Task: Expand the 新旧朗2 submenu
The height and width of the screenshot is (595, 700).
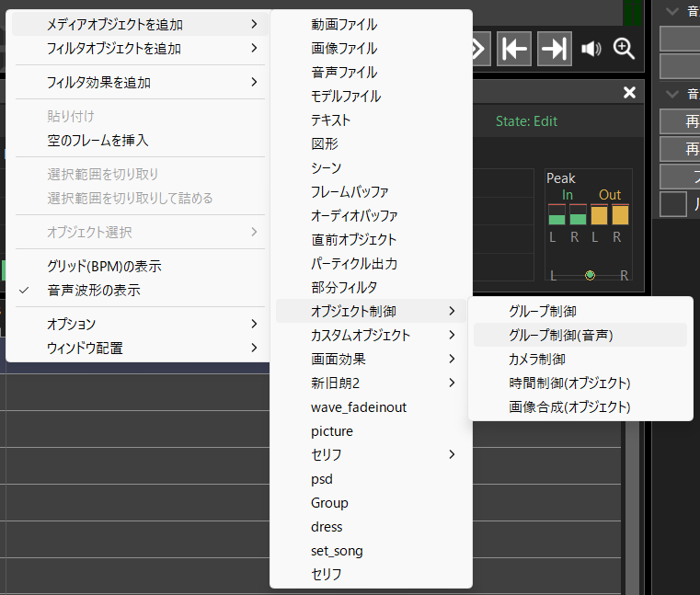Action: point(371,383)
